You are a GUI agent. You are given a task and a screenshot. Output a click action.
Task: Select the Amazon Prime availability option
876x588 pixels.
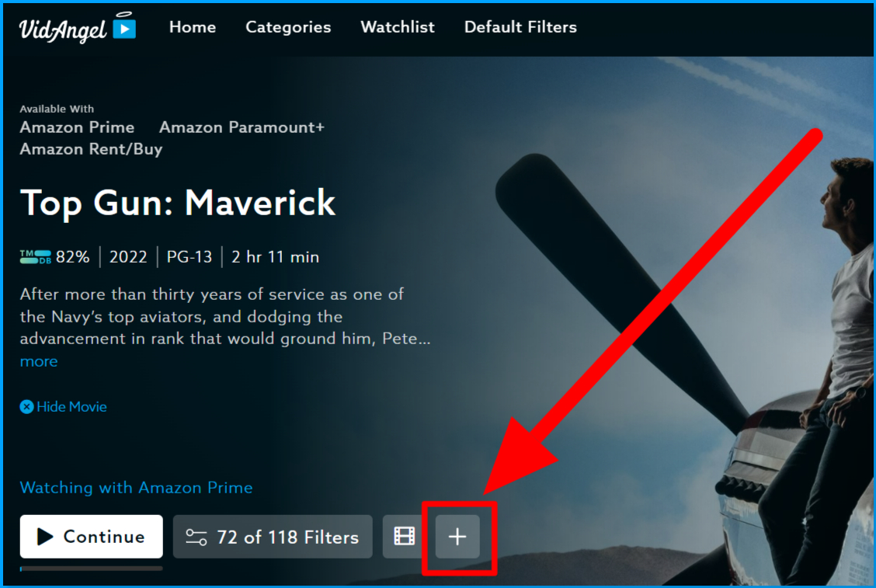(x=77, y=127)
